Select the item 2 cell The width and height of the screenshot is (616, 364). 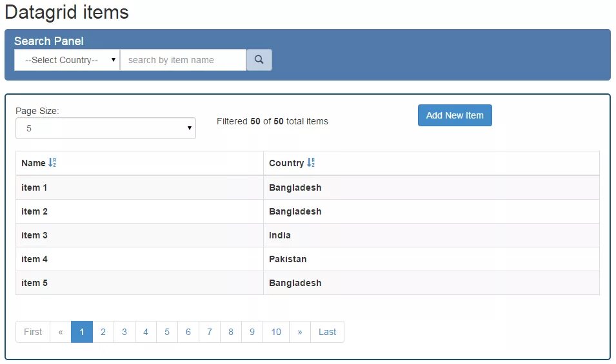coord(139,211)
